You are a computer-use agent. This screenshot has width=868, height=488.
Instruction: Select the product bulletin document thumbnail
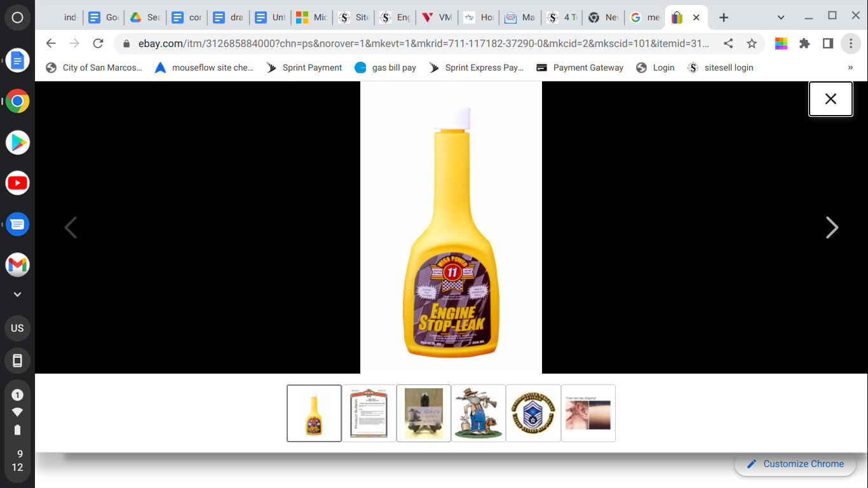click(x=369, y=413)
